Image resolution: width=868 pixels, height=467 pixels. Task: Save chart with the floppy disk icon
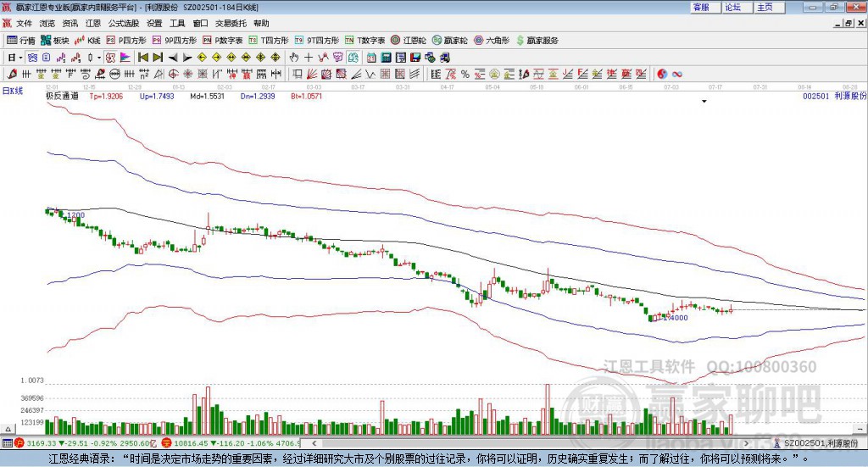coord(415,58)
